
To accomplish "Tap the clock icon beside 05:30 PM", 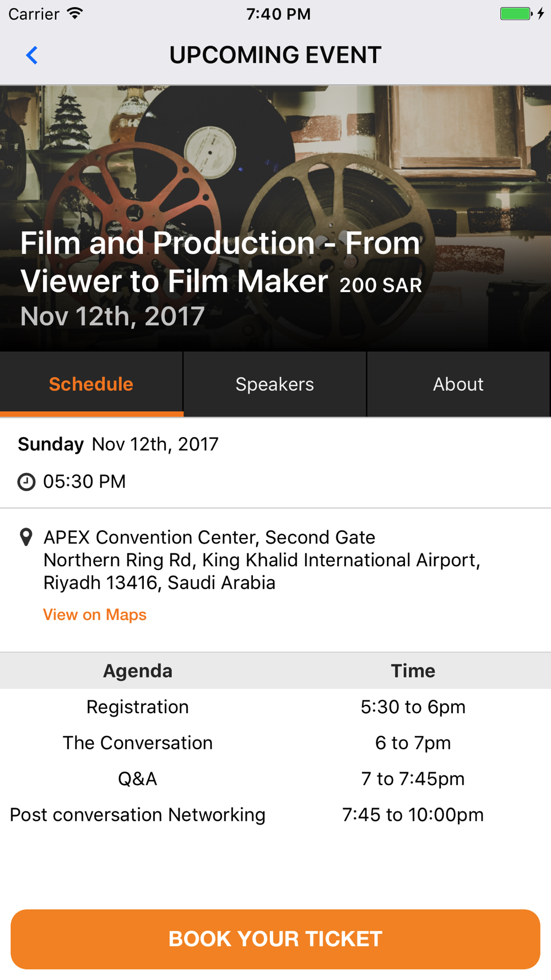I will 26,482.
